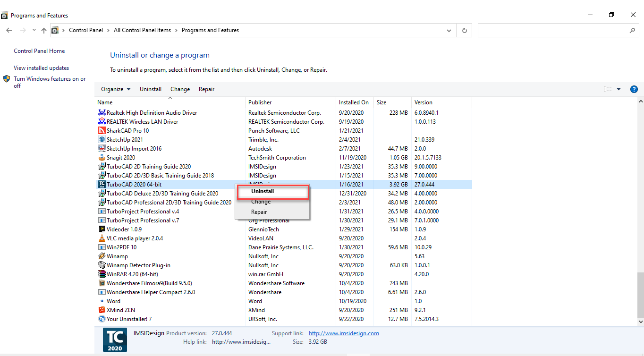Click the Dane Prairie Systems, LLC. cell
Screen dimensions: 644x356
pos(281,247)
